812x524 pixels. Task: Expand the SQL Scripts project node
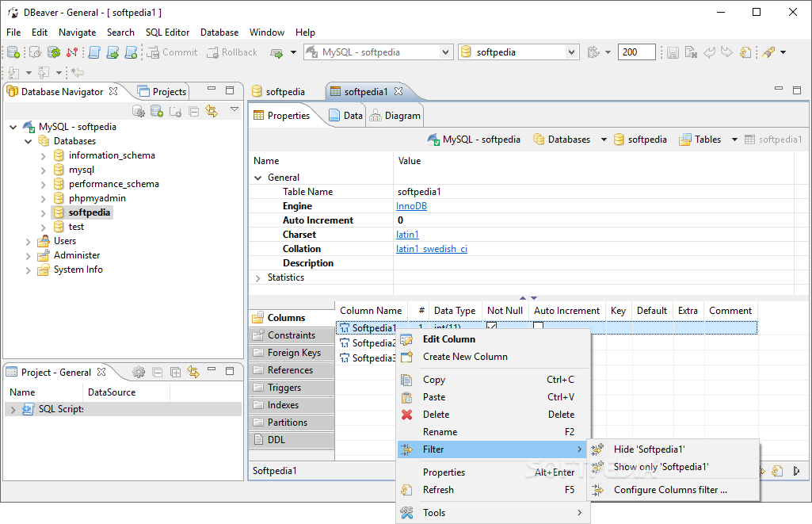13,410
